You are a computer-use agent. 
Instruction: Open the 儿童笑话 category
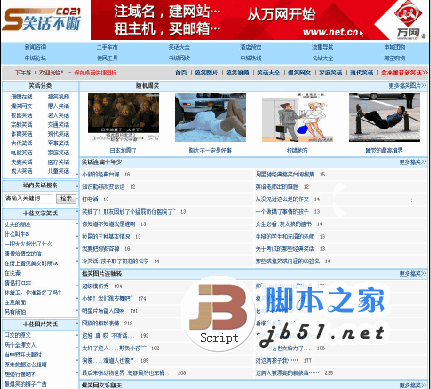(58, 171)
